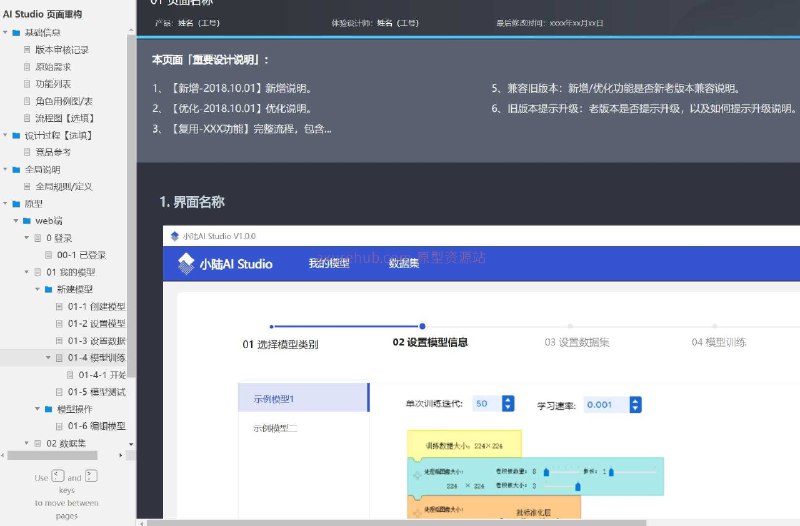The height and width of the screenshot is (526, 800).
Task: Click page icon beside 01-1 创建模型
Action: point(59,306)
